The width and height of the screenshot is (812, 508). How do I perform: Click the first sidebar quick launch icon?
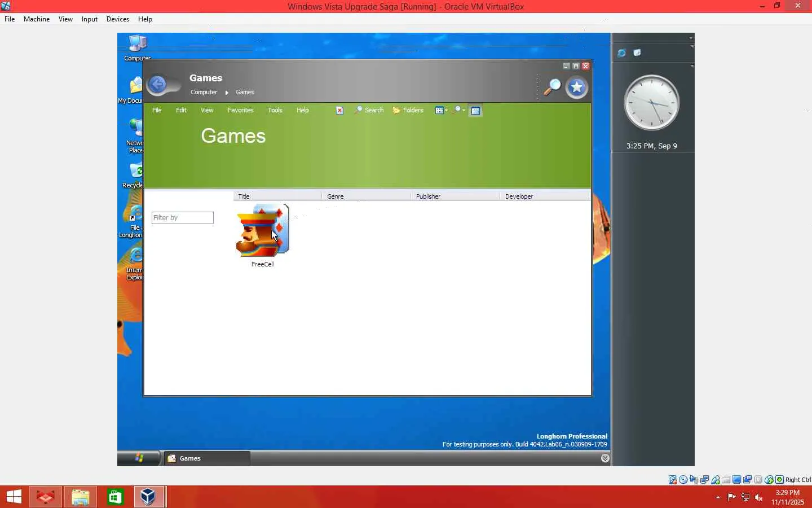click(x=621, y=53)
